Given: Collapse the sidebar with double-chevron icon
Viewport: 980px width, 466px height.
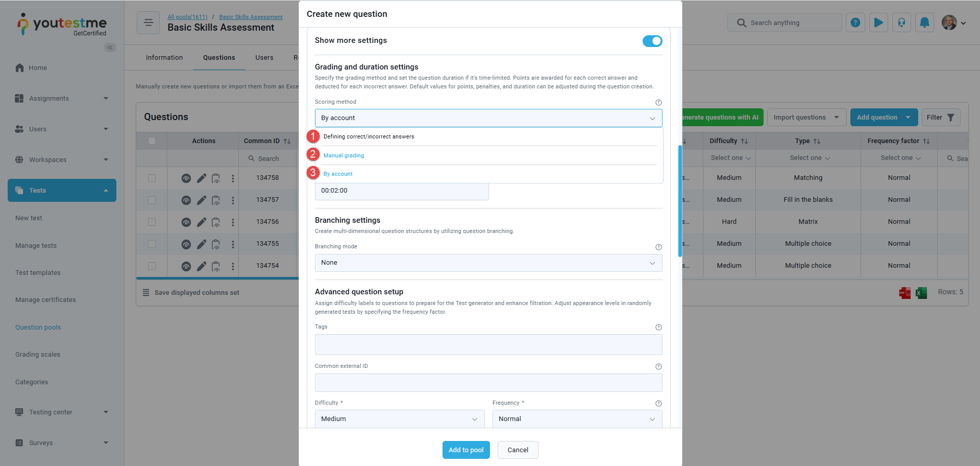Looking at the screenshot, I should point(110,48).
